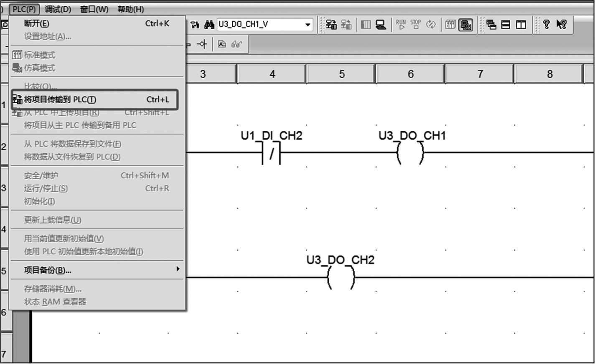Image resolution: width=595 pixels, height=364 pixels.
Task: Click the circular arrows toolbar icon after STOP
Action: (430, 25)
